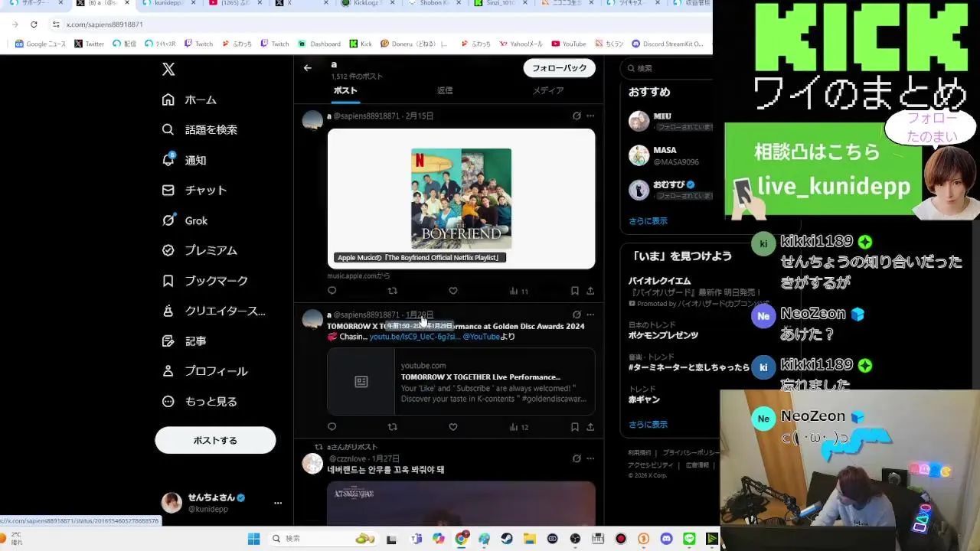
Task: Repost the TOMORROW X TOGETHER post
Action: [393, 427]
